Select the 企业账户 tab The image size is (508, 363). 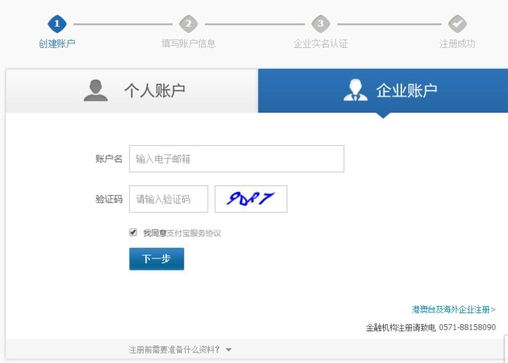(x=383, y=91)
